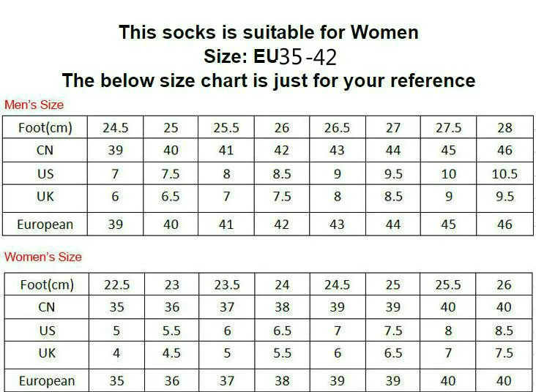Image resolution: width=536 pixels, height=392 pixels.
Task: Click the size chart reference note text
Action: click(x=268, y=80)
